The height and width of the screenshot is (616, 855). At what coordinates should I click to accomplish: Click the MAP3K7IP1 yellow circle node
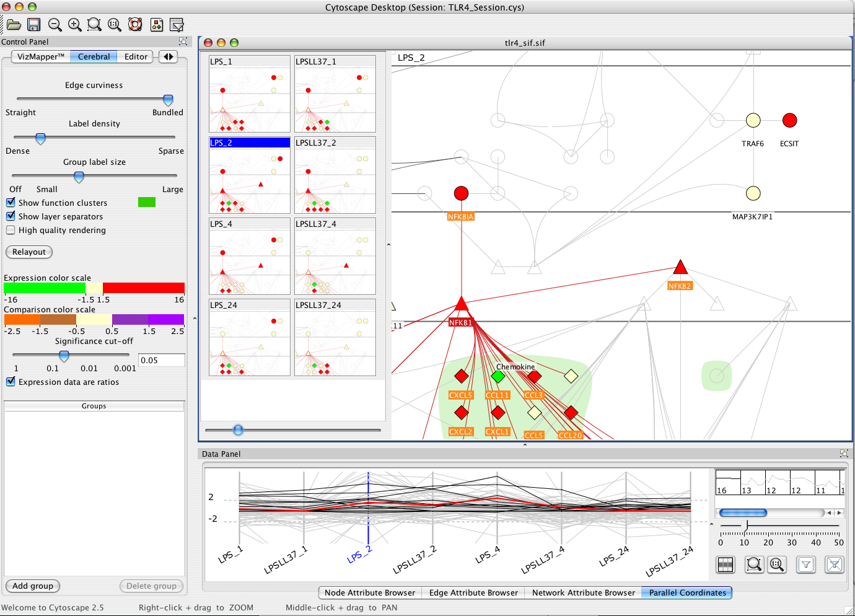pos(753,193)
